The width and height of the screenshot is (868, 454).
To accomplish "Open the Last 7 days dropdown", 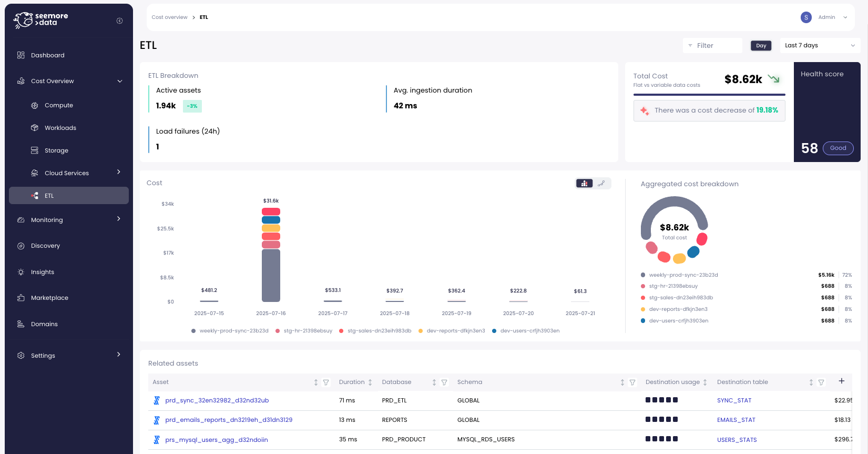I will (819, 46).
